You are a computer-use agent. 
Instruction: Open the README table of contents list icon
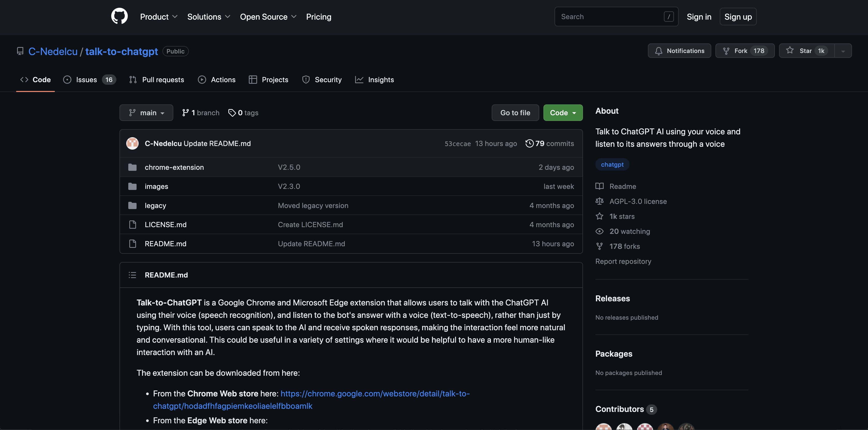pos(132,275)
